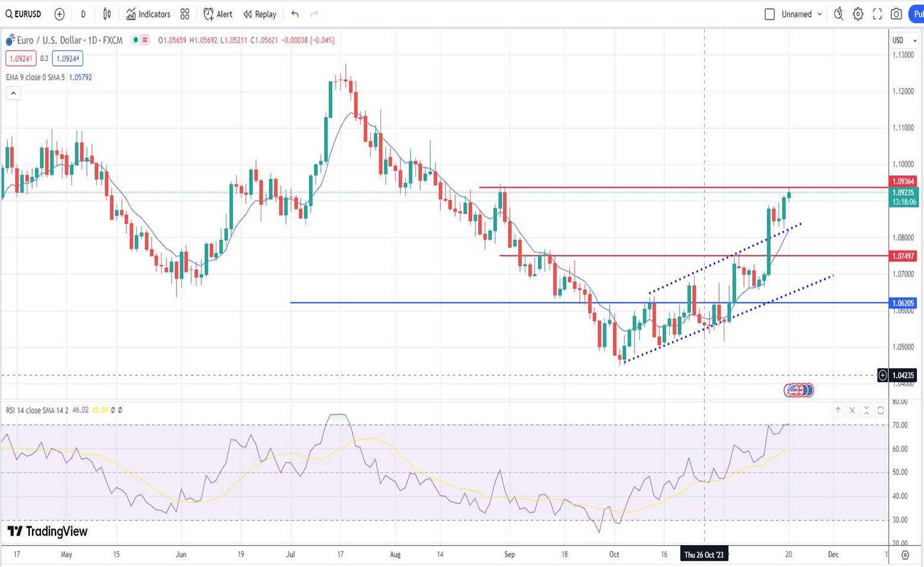Expand the USD currency dropdown
924x567 pixels.
tap(904, 40)
